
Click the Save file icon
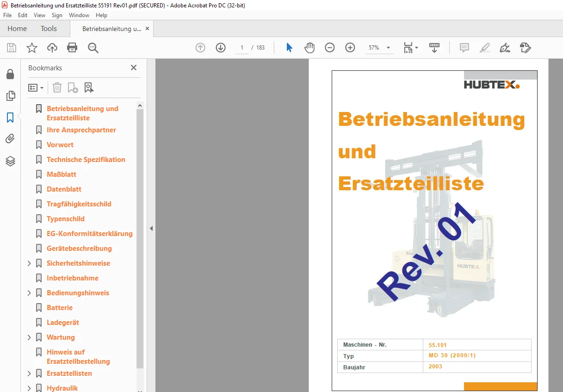pyautogui.click(x=12, y=48)
